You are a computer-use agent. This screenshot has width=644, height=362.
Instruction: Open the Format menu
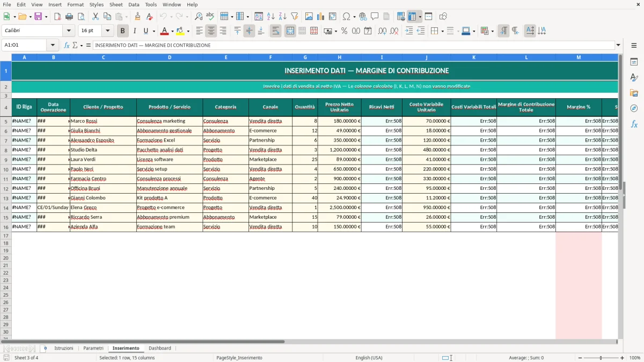pyautogui.click(x=75, y=4)
